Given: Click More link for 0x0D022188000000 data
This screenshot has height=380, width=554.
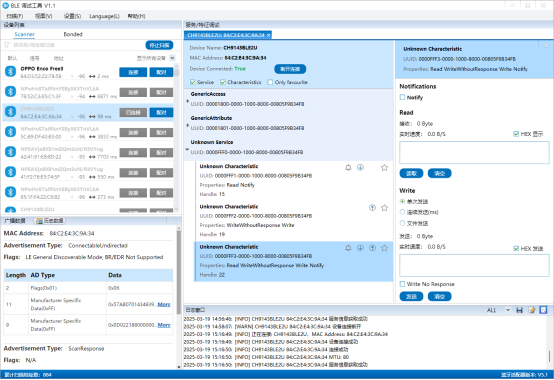Looking at the screenshot, I should pos(164,325).
